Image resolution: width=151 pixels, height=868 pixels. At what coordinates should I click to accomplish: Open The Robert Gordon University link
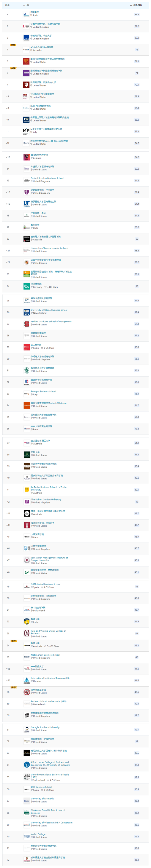(x=46, y=500)
